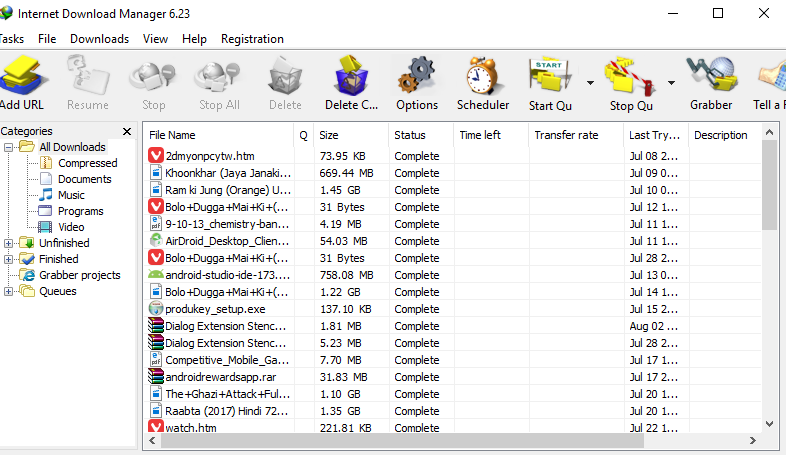Select the Compressed category
Screen dimensions: 786x455
point(87,163)
